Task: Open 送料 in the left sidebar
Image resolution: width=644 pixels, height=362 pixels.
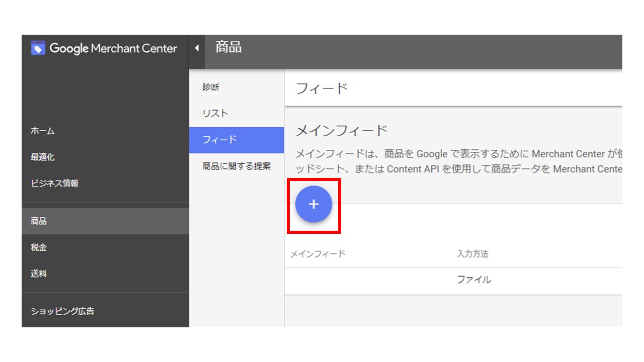Action: (39, 274)
